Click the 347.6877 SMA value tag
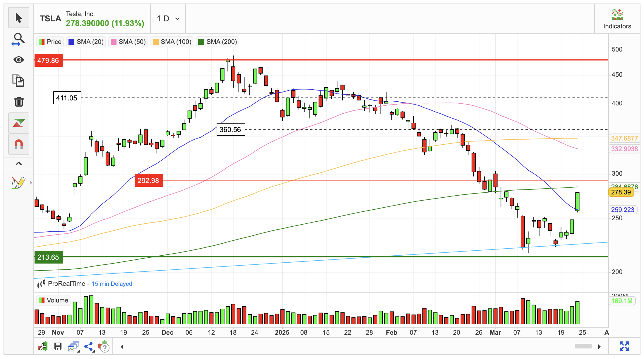This screenshot has width=644, height=359. click(x=624, y=138)
